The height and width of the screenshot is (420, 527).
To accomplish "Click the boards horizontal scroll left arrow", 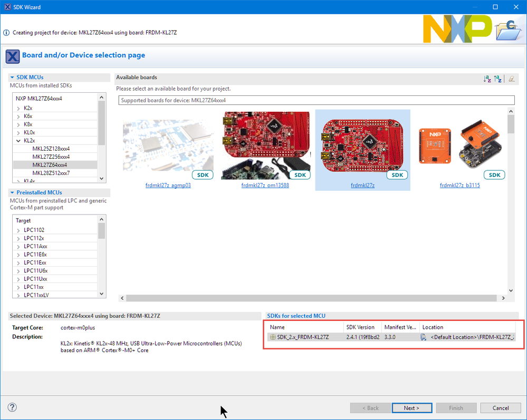I will [122, 298].
